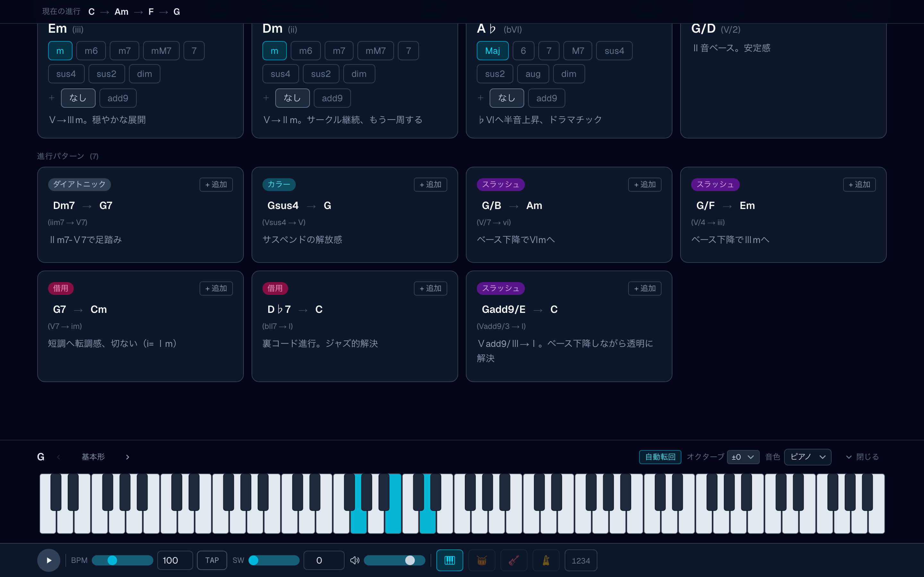Add the Gadd9/E → C progression
924x577 pixels.
click(645, 288)
